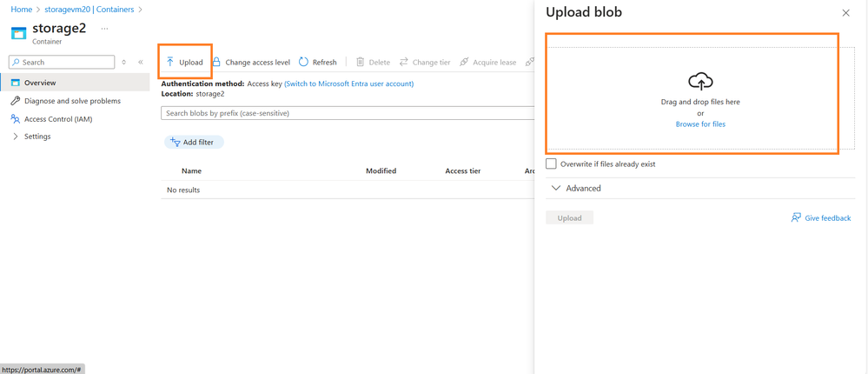Image resolution: width=868 pixels, height=374 pixels.
Task: Sort by the Modified column header
Action: tap(381, 171)
